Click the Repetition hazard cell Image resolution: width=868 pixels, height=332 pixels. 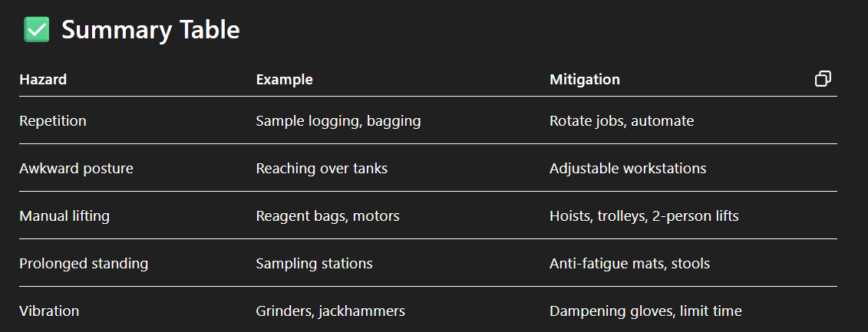point(53,121)
